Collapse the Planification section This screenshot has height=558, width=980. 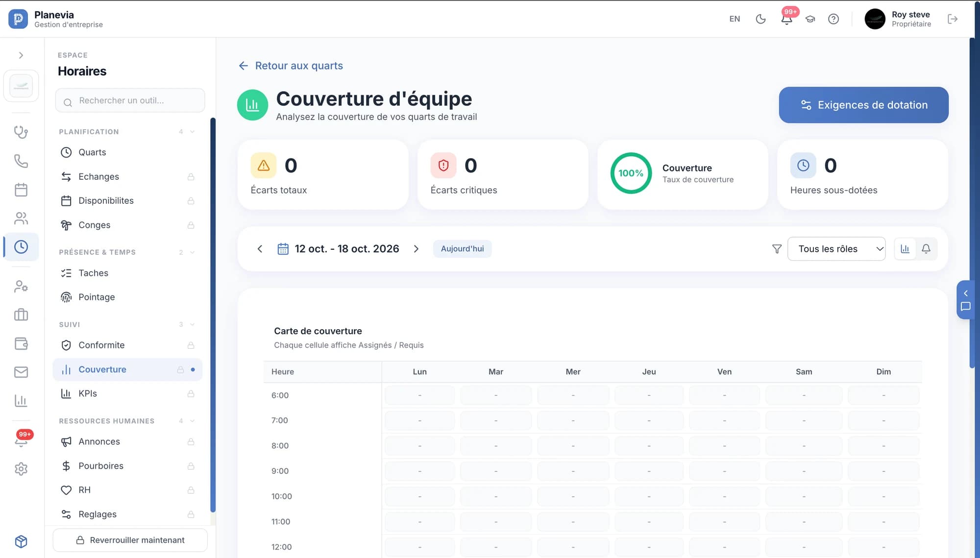click(x=192, y=132)
